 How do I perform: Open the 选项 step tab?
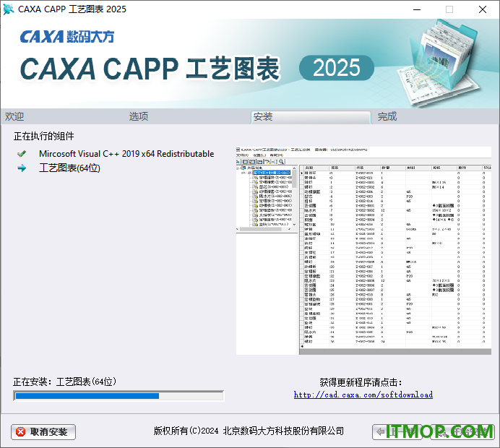[x=139, y=116]
